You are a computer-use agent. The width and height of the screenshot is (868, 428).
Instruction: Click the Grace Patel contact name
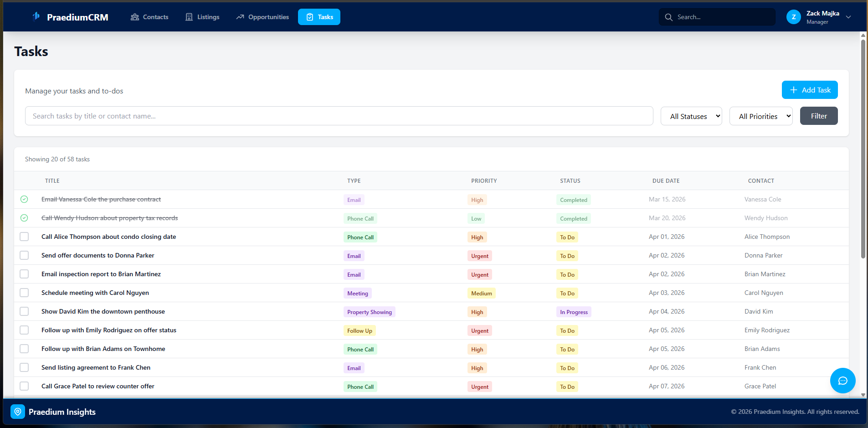tap(760, 386)
